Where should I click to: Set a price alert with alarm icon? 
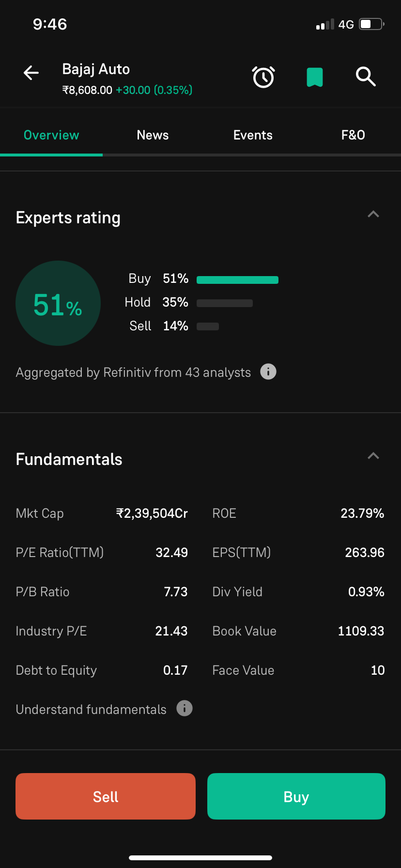tap(263, 77)
